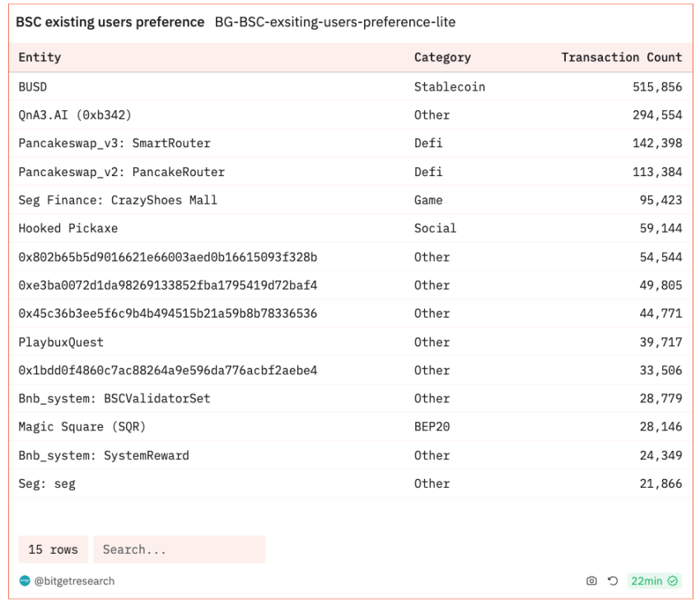Sort by the Category column header
The width and height of the screenshot is (700, 604).
coord(442,58)
